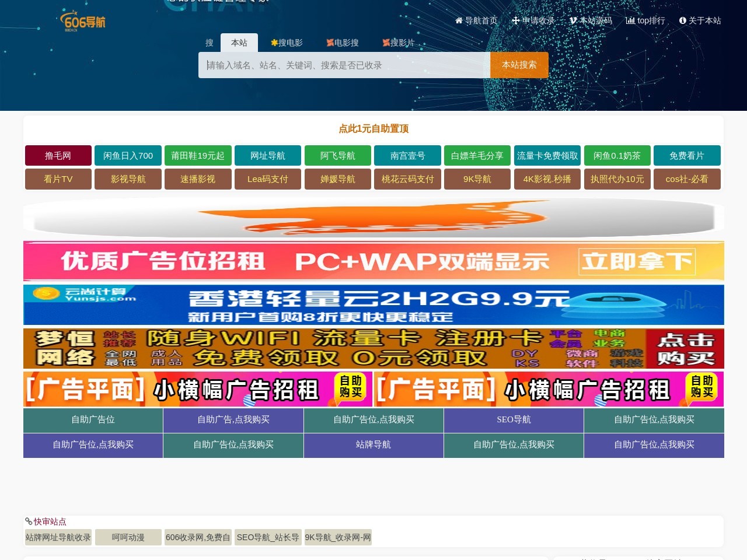Switch to the 搜影片 search tab
The image size is (747, 560).
pyautogui.click(x=399, y=43)
